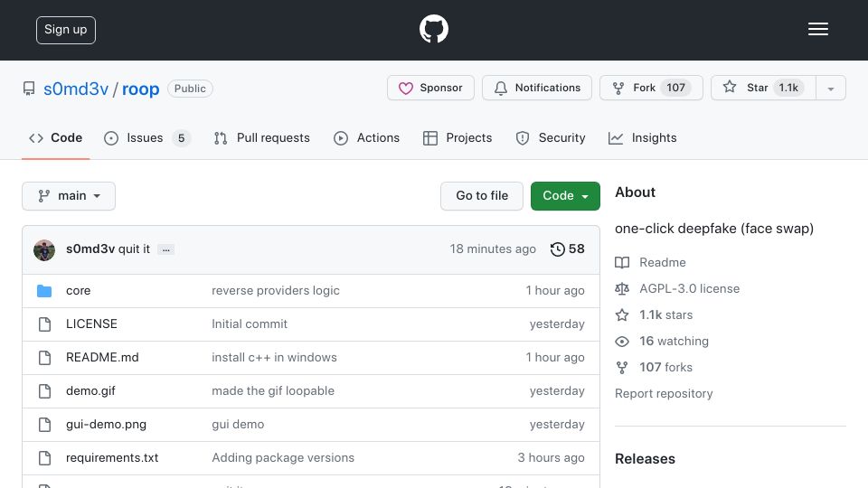Image resolution: width=868 pixels, height=488 pixels.
Task: Open the requirements.txt file
Action: 112,457
